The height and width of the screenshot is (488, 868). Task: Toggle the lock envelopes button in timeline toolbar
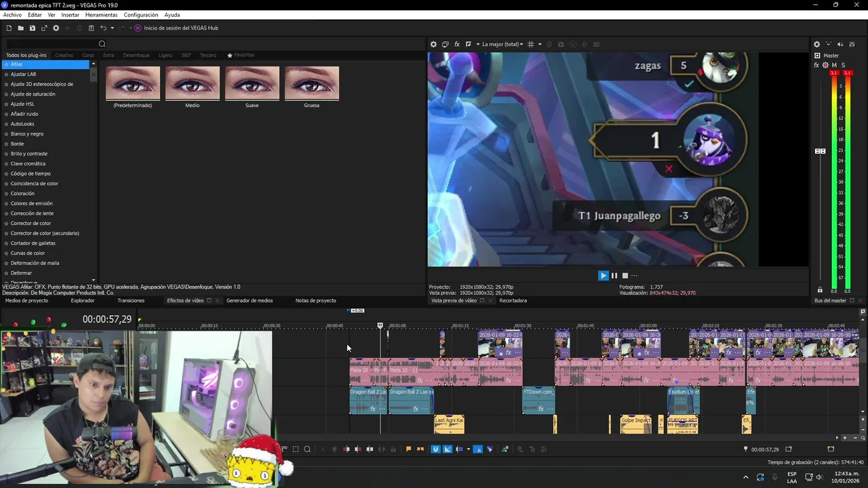click(477, 449)
